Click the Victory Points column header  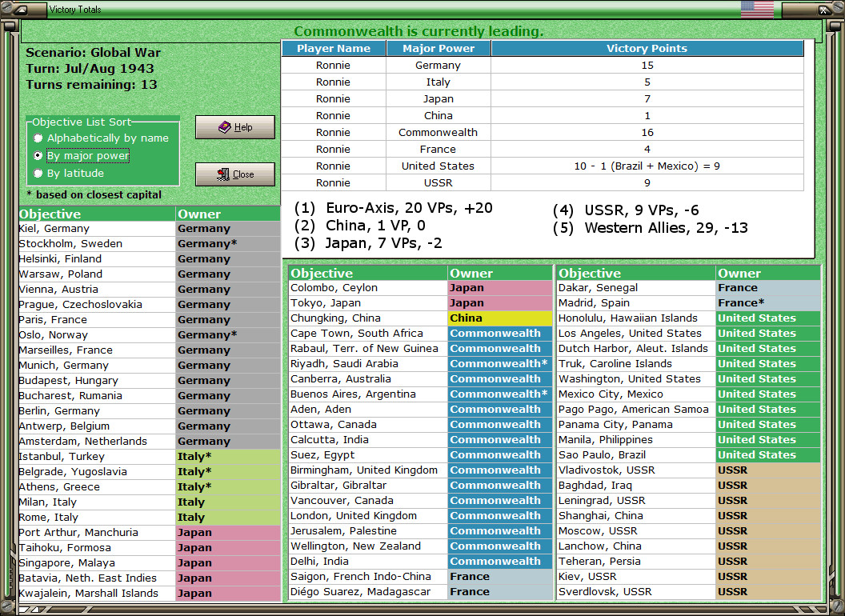[647, 49]
